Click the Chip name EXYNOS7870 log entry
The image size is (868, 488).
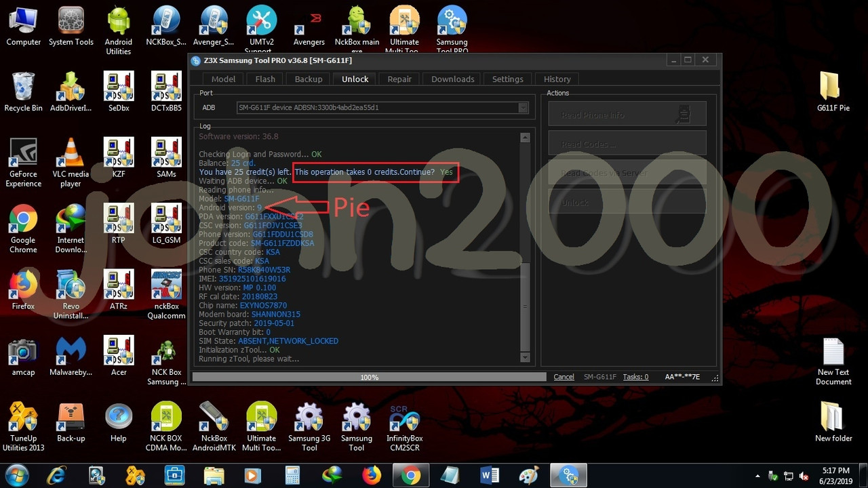tap(243, 306)
